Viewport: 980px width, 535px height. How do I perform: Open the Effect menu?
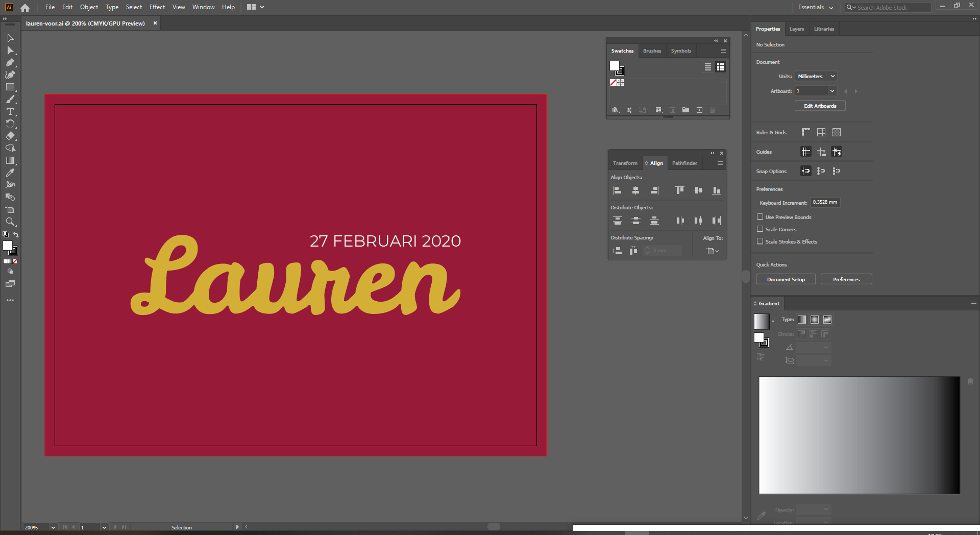tap(157, 7)
